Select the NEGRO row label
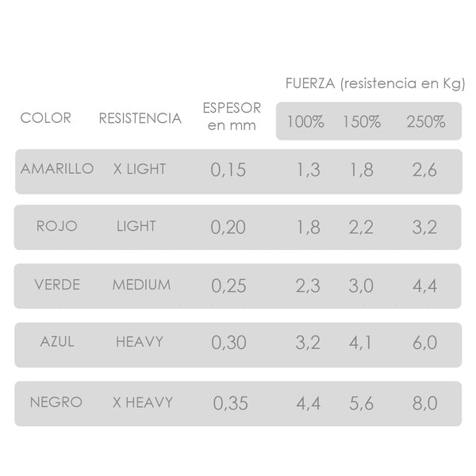 [x=56, y=402]
